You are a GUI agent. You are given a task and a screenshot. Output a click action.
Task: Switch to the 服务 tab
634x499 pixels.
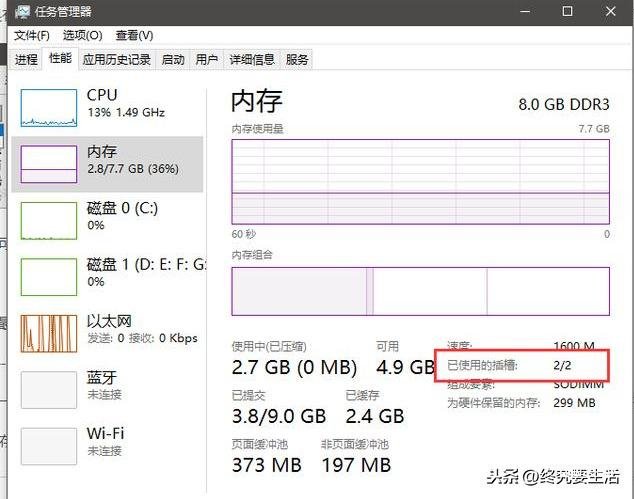tap(297, 60)
